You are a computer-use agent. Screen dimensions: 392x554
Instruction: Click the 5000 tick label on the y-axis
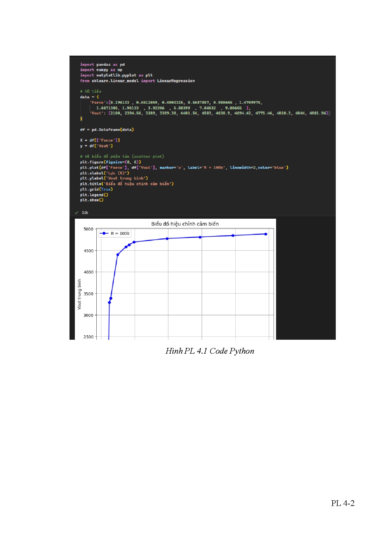(88, 229)
